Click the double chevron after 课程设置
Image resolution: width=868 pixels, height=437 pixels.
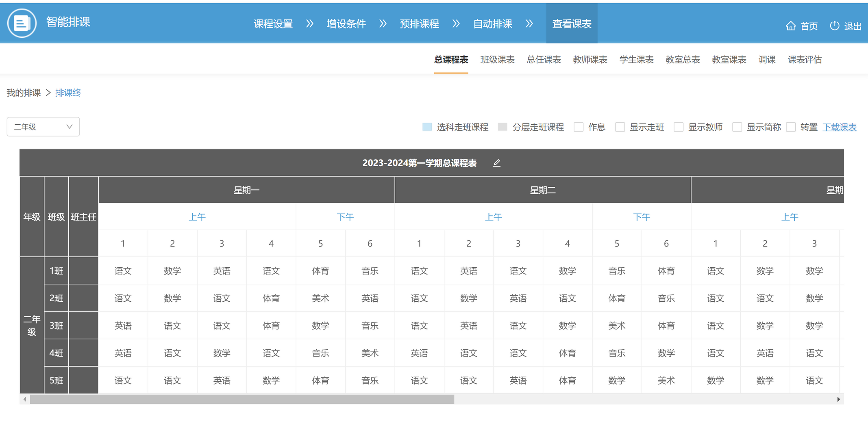click(310, 24)
